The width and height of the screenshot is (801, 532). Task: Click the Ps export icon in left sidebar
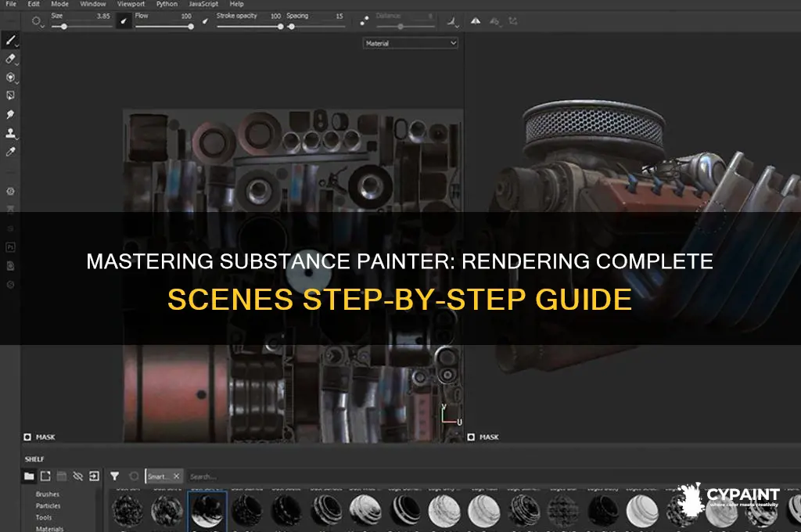[10, 247]
